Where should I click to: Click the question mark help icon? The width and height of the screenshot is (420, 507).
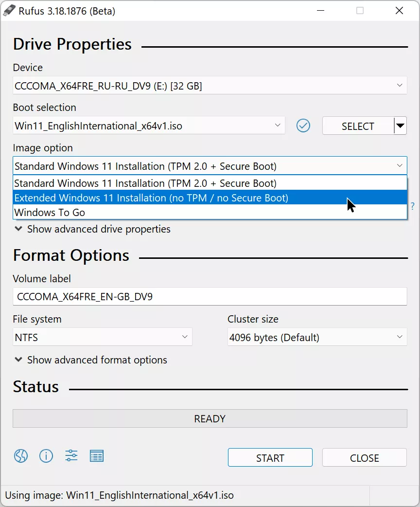tap(413, 206)
